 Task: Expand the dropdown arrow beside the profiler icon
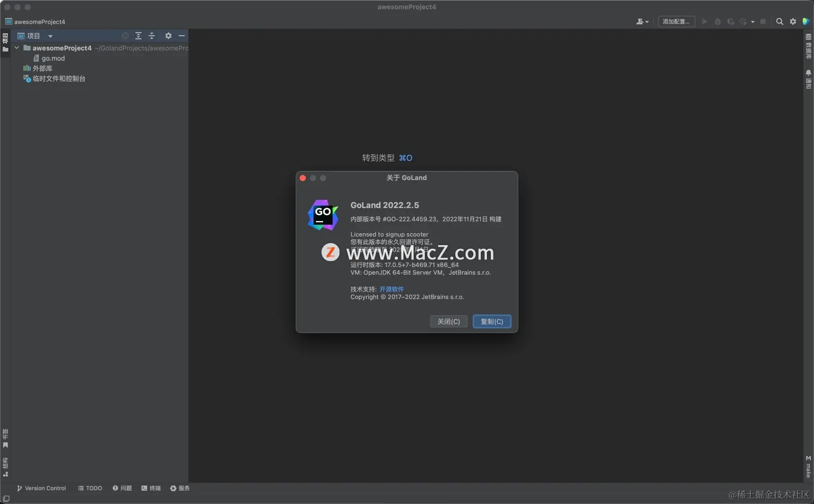753,22
